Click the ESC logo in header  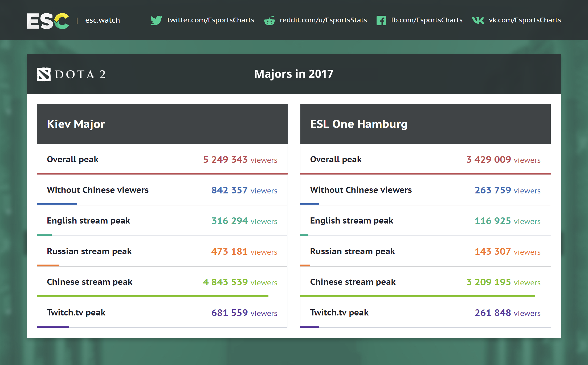[48, 21]
